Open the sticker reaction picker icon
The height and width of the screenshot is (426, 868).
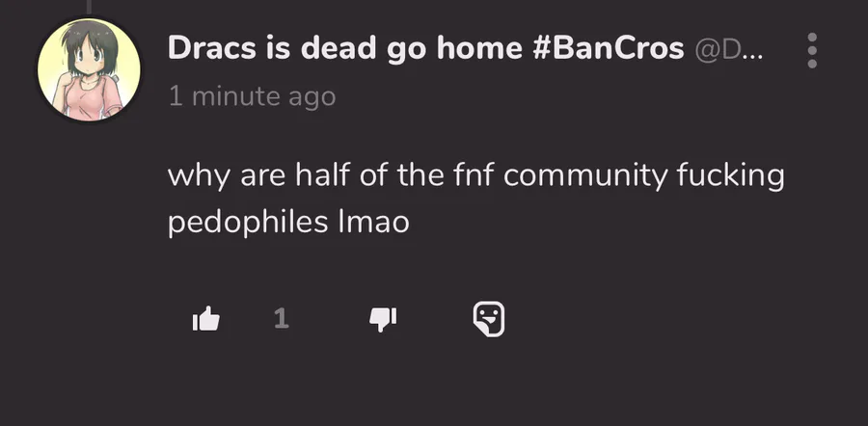[x=489, y=319]
